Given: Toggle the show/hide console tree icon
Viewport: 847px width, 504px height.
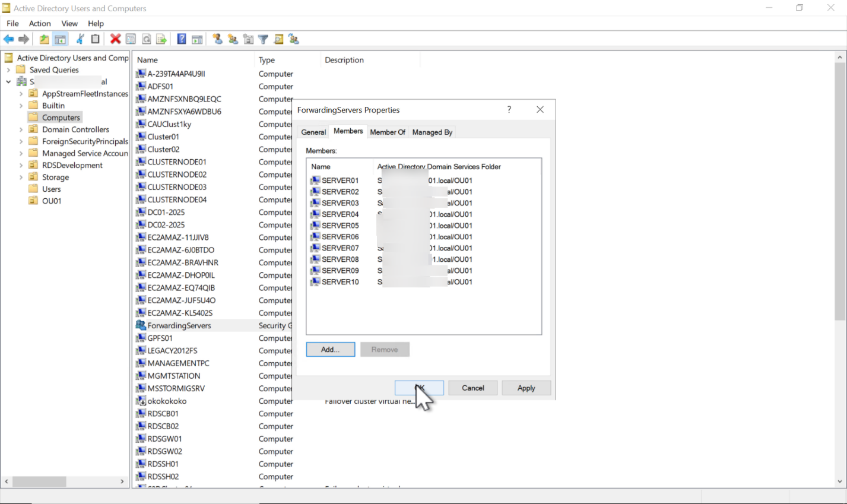Looking at the screenshot, I should click(60, 39).
